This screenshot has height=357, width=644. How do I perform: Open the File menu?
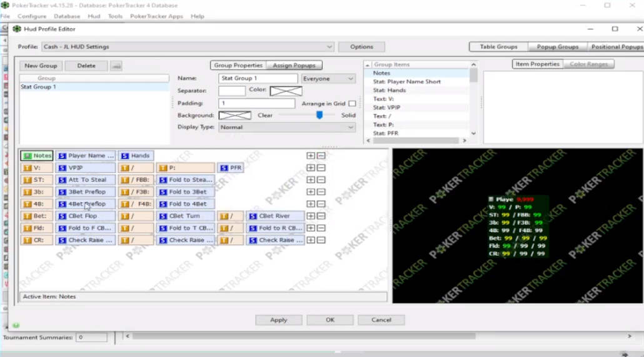pos(5,16)
